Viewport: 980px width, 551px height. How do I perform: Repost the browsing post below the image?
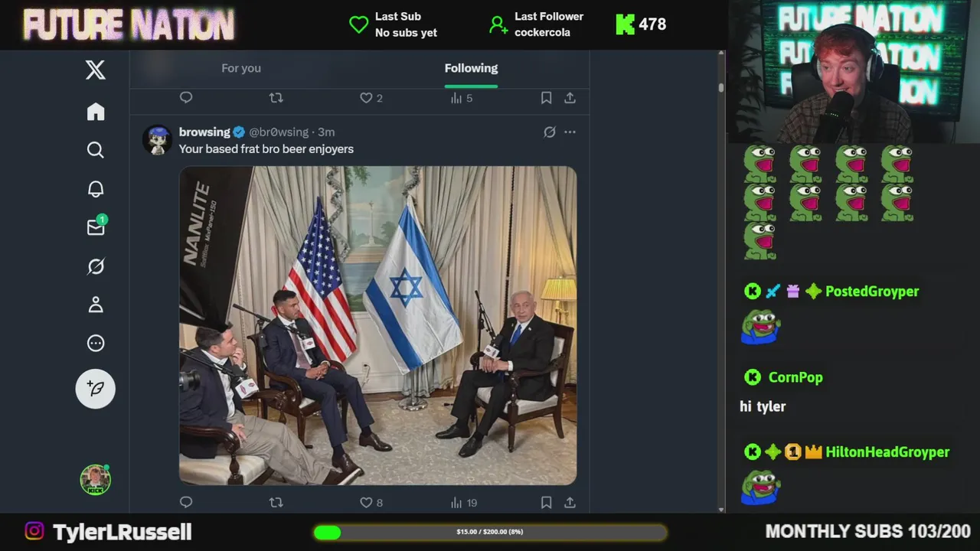click(276, 503)
